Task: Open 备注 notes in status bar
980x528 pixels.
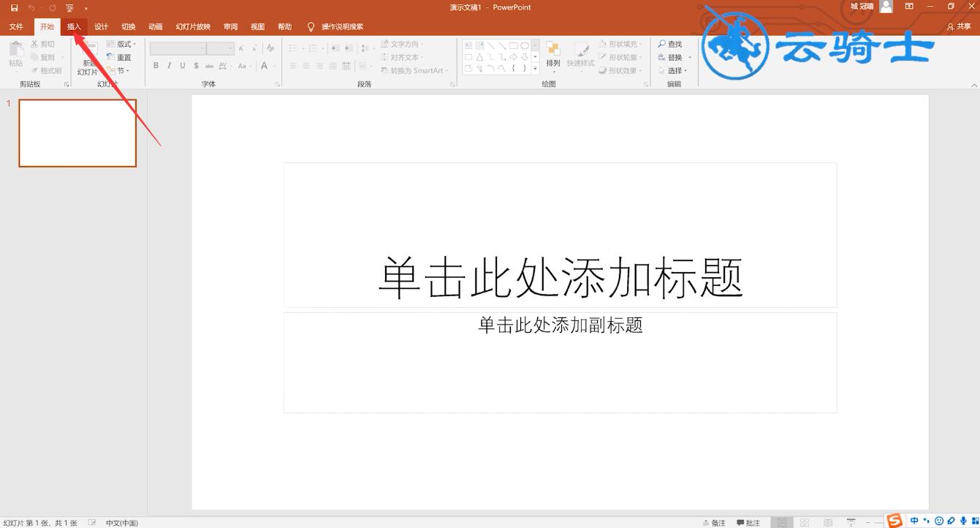Action: coord(714,522)
